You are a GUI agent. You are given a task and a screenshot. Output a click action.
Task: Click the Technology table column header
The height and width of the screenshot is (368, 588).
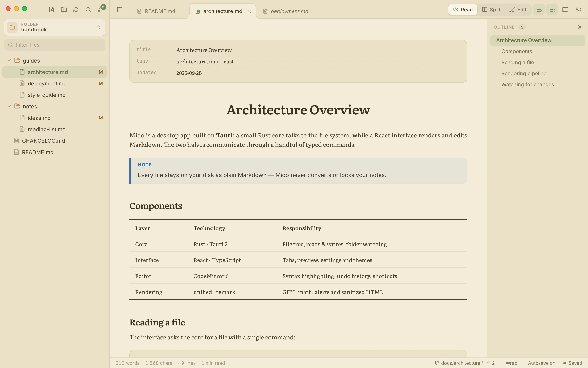(x=209, y=228)
